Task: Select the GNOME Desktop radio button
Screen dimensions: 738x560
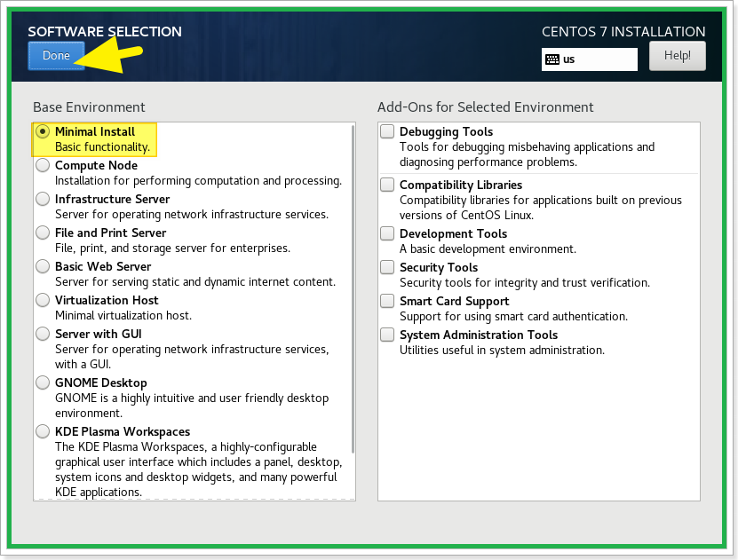Action: (43, 383)
